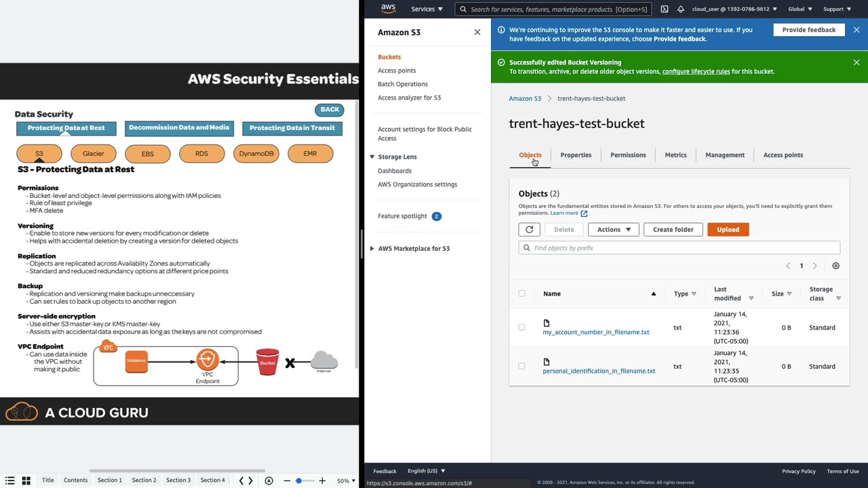Image resolution: width=868 pixels, height=488 pixels.
Task: Open the Permissions tab
Action: [628, 155]
